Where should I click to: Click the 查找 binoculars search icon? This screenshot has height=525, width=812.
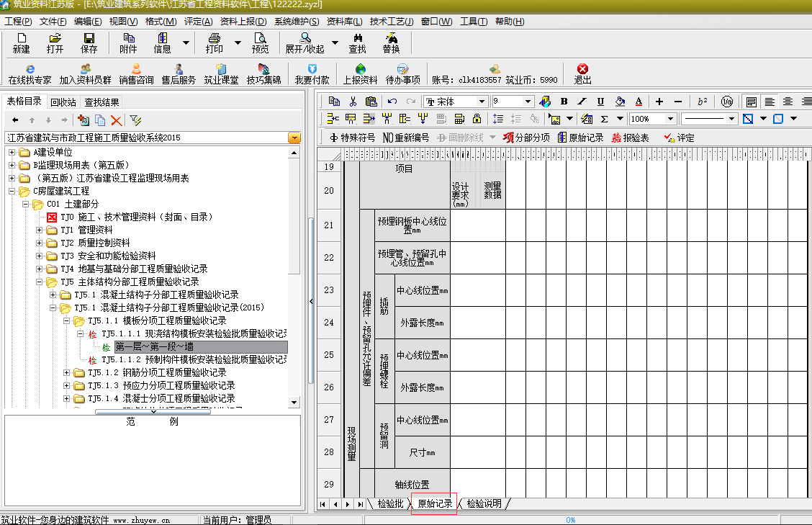357,43
